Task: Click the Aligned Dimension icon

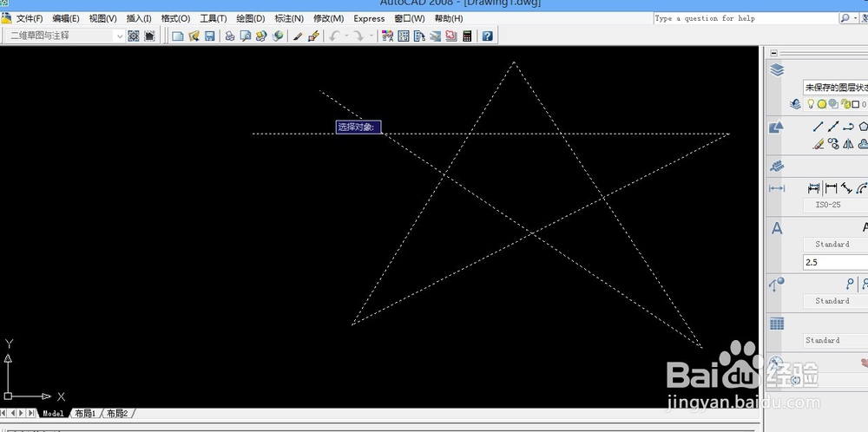Action: coord(846,188)
